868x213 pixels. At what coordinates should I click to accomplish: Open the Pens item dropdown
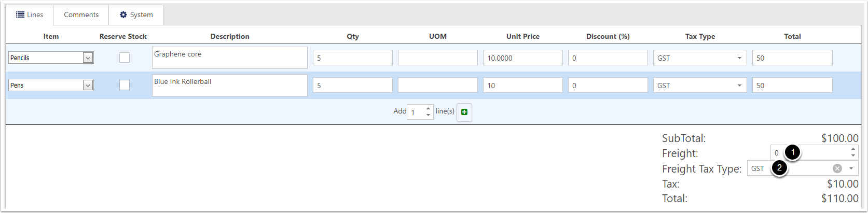[x=51, y=85]
